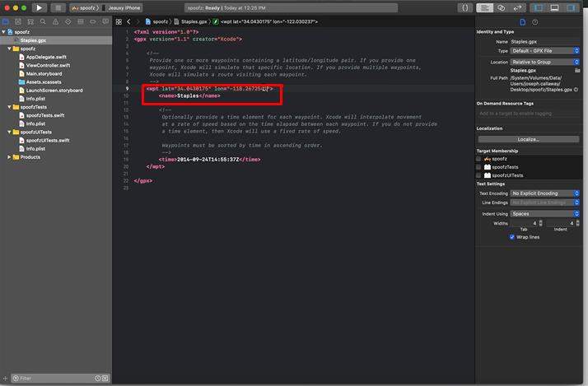Image resolution: width=588 pixels, height=386 pixels.
Task: Open ViewController.swift in navigator
Action: pos(45,65)
